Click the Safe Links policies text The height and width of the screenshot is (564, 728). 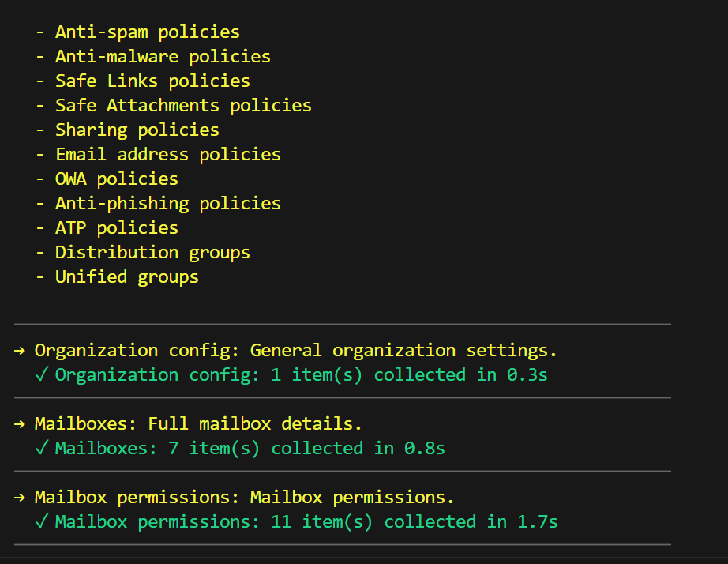tap(152, 81)
